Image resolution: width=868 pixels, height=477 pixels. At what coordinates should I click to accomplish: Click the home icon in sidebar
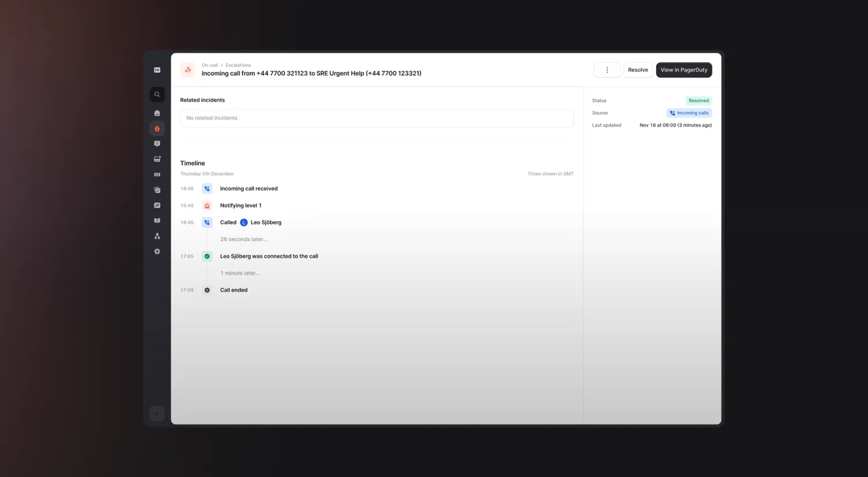[x=157, y=113]
